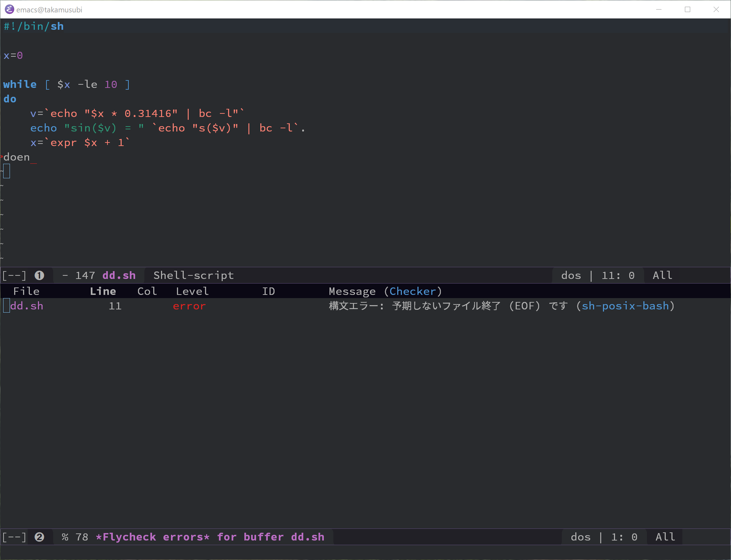The image size is (731, 560).
Task: Click the [--] indicator in the Flycheck mode line
Action: tap(14, 537)
